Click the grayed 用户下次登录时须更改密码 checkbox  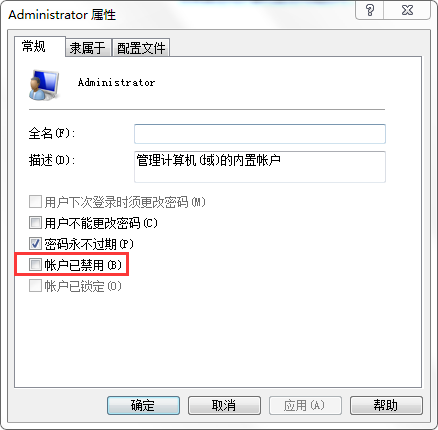click(x=35, y=202)
